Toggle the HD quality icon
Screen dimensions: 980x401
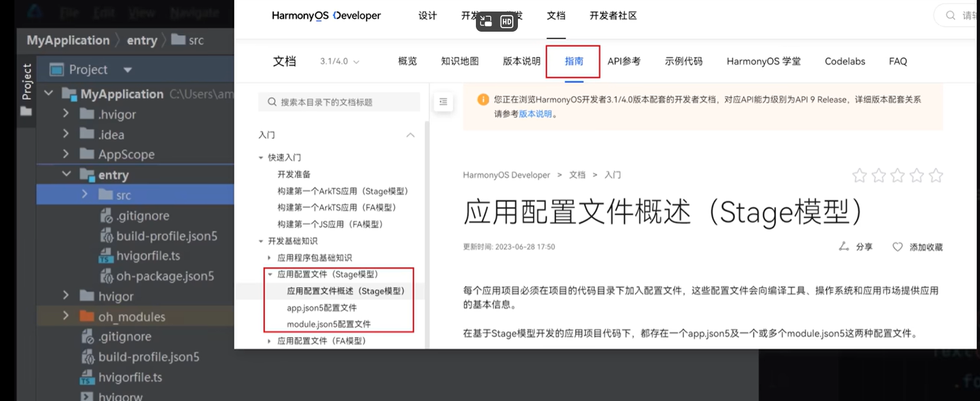click(x=506, y=22)
